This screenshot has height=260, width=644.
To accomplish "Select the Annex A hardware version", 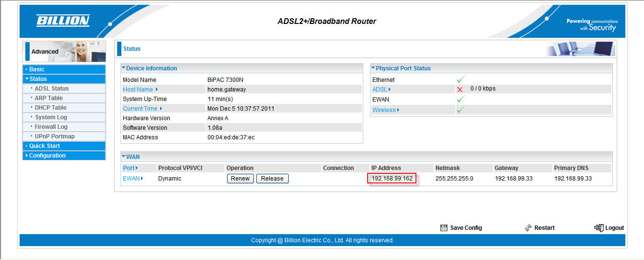I will tap(218, 118).
